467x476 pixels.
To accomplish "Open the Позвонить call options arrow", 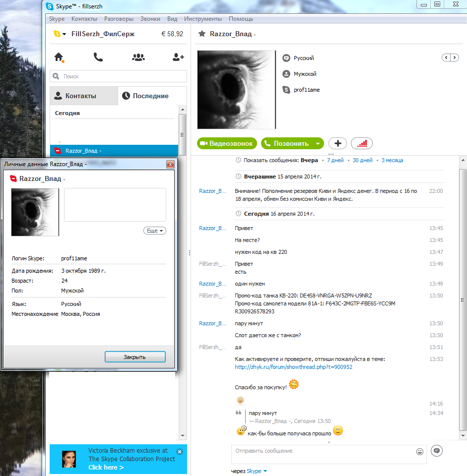I will [x=318, y=143].
